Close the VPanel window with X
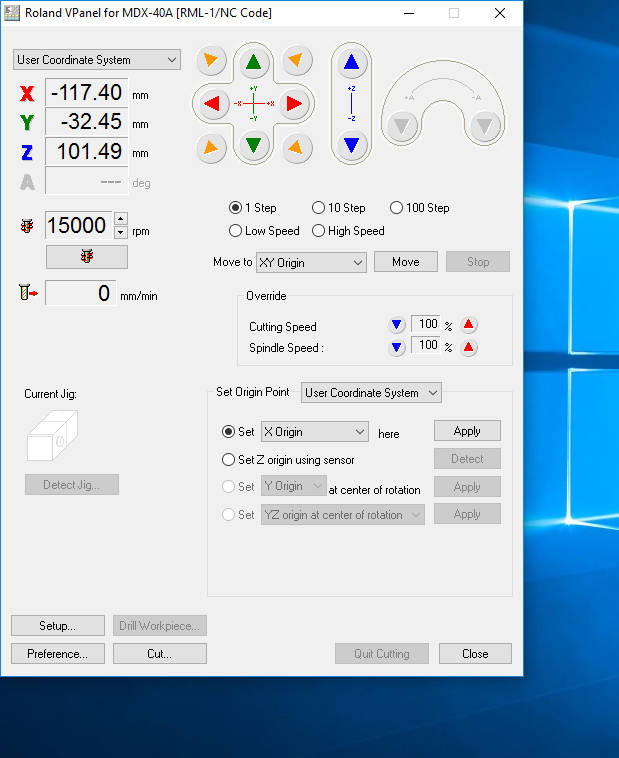This screenshot has width=619, height=758. (x=500, y=13)
